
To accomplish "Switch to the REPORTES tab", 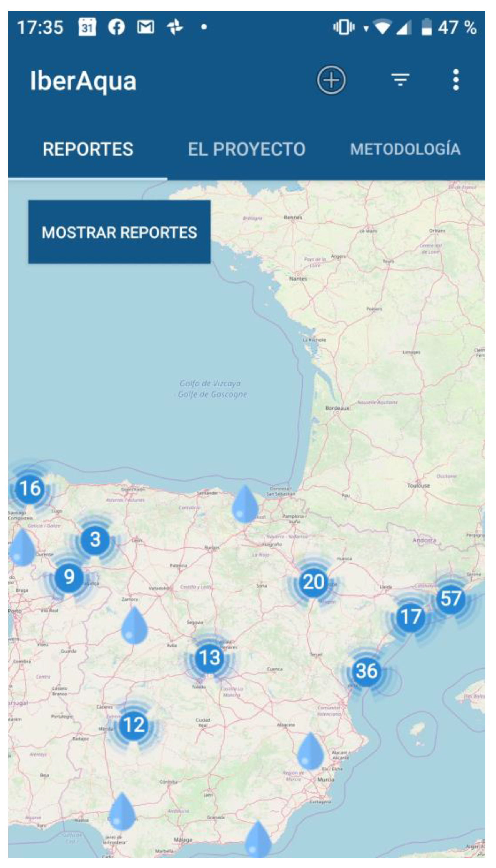I will [x=88, y=149].
